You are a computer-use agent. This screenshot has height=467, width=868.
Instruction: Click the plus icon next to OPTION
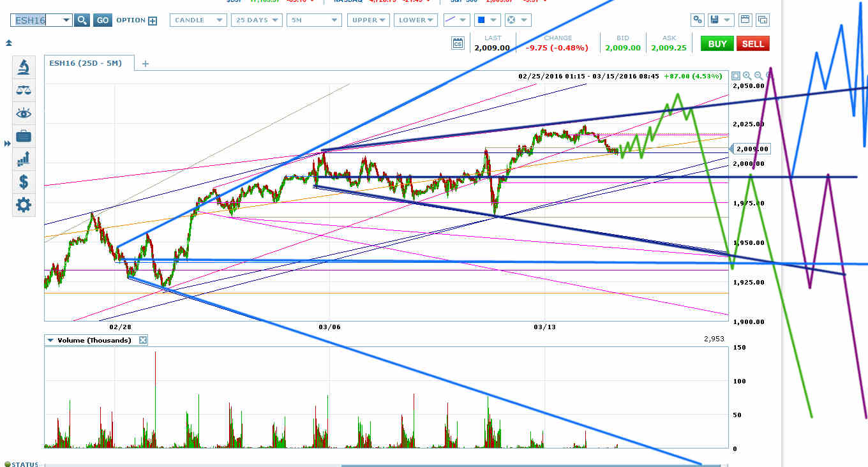pyautogui.click(x=153, y=20)
